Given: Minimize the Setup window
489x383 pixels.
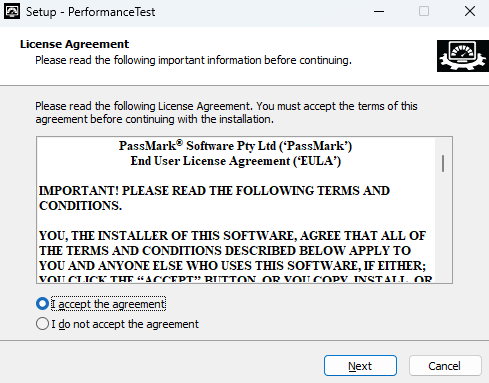Looking at the screenshot, I should click(x=379, y=12).
